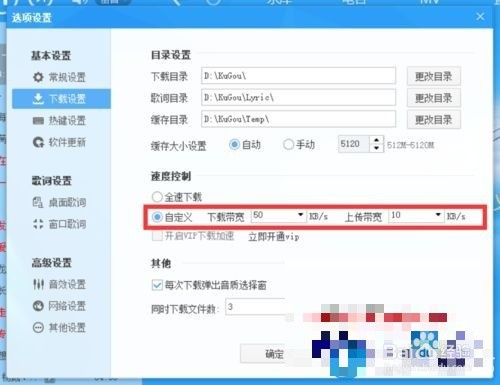500x385 pixels.
Task: Expand the 上传带宽 dropdown
Action: point(438,215)
